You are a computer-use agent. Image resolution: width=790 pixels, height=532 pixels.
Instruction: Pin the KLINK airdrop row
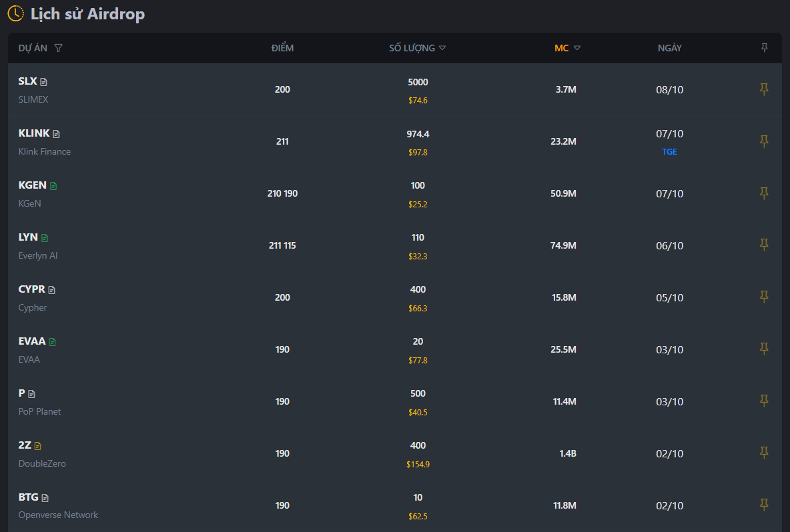point(764,141)
